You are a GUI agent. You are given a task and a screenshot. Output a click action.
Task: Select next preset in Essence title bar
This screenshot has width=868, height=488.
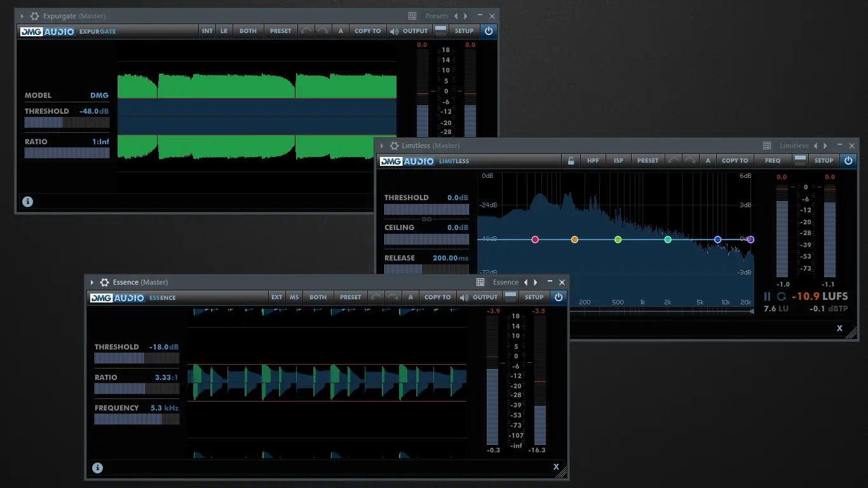[x=536, y=282]
